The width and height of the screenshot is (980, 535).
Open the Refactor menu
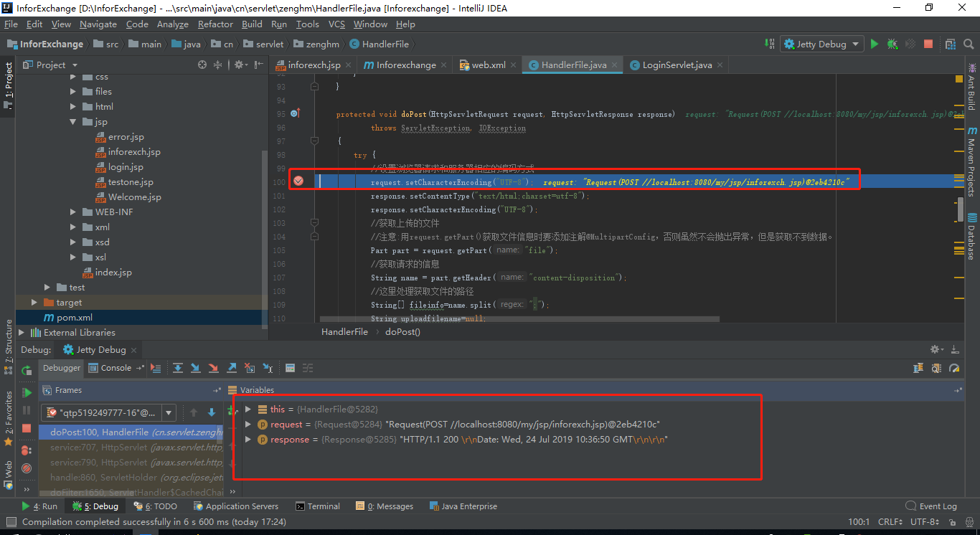[215, 24]
